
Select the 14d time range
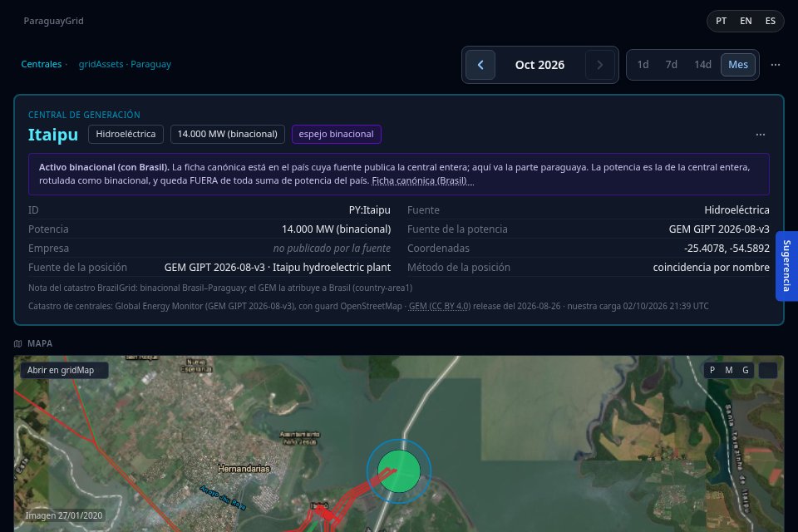click(703, 65)
